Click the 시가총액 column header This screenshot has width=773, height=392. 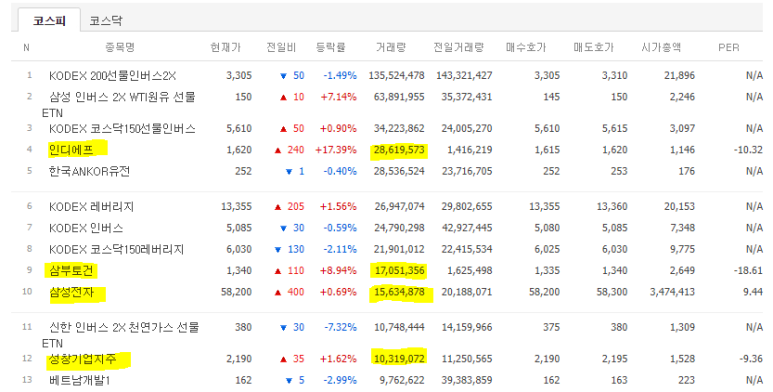[x=661, y=47]
